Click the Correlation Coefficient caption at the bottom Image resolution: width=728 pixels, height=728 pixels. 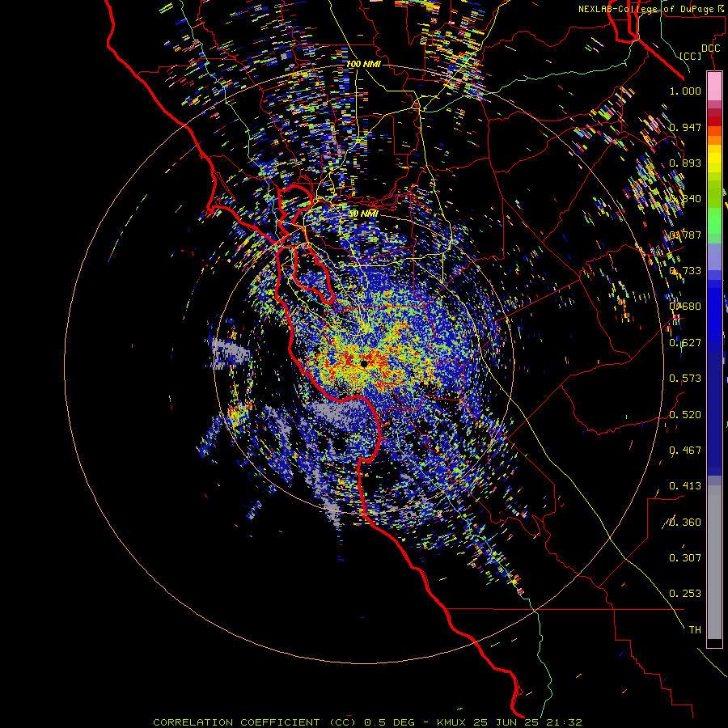(x=367, y=722)
